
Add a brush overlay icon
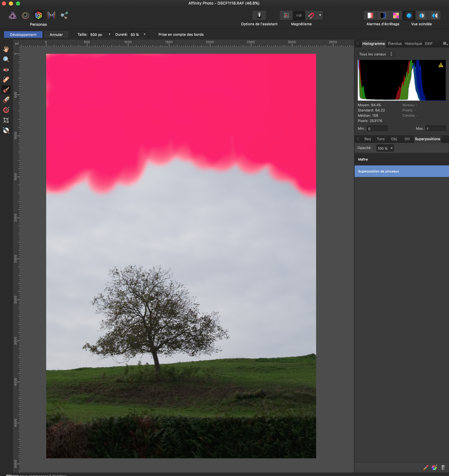(x=426, y=468)
